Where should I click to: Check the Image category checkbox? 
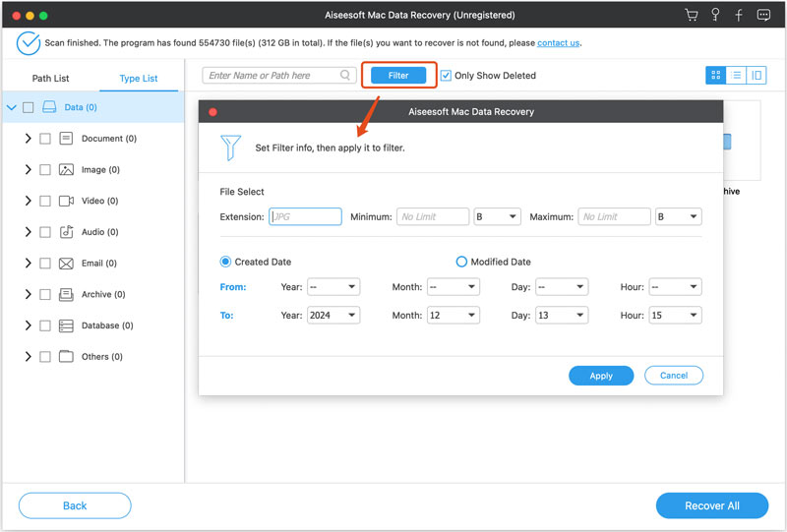point(45,170)
